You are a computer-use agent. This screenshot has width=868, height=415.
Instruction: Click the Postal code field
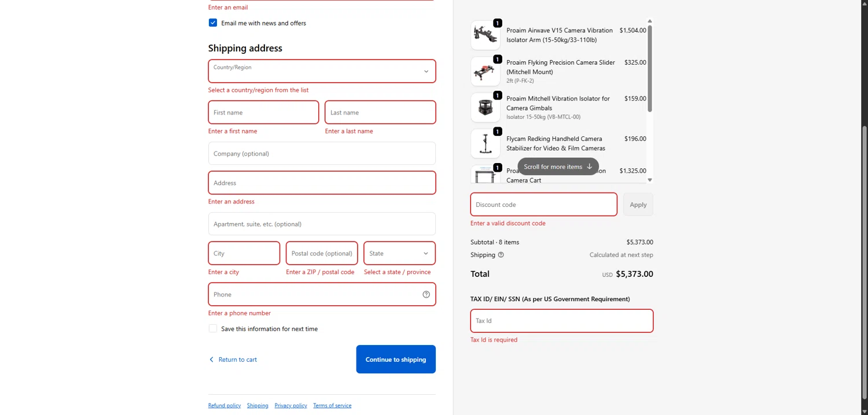[x=322, y=253]
